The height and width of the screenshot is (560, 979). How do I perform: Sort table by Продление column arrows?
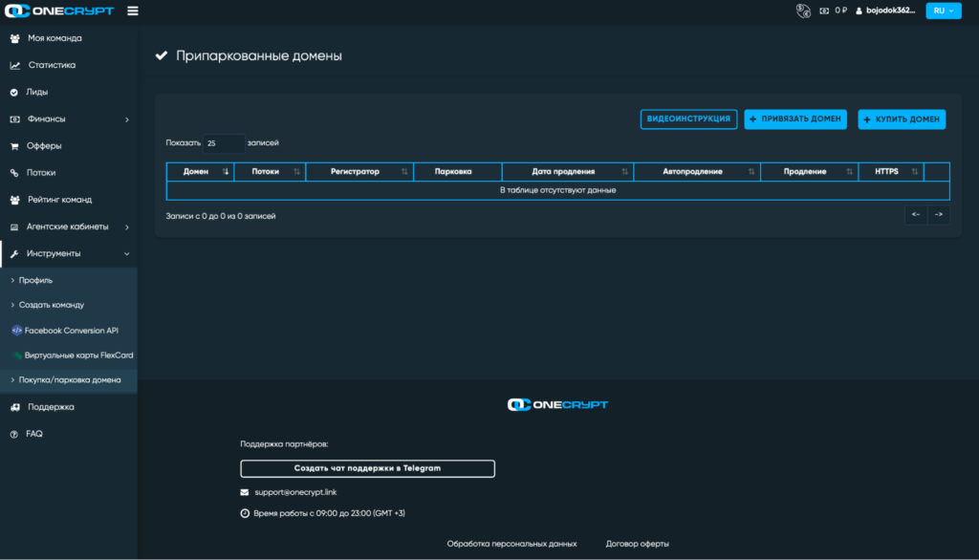849,172
